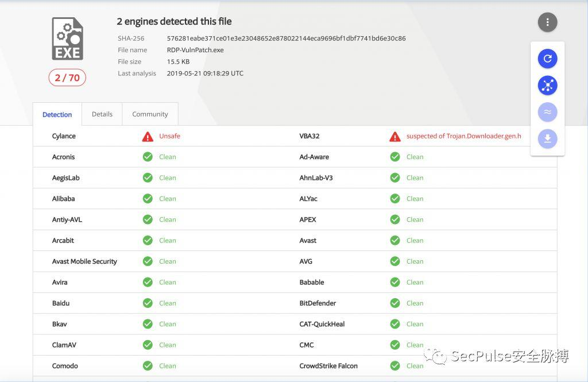Image resolution: width=588 pixels, height=382 pixels.
Task: Click the green check icon for Baidu
Action: tap(148, 303)
